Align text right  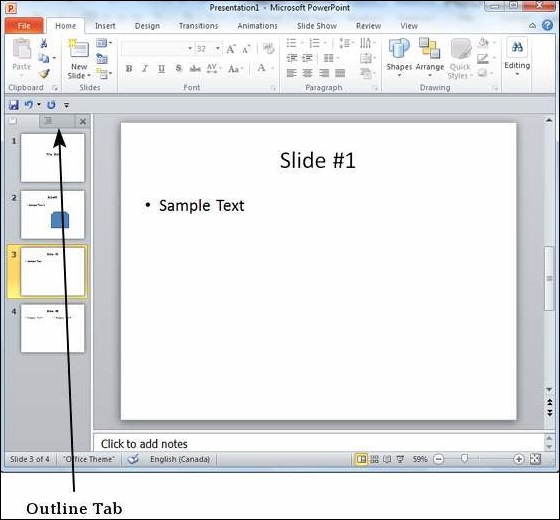324,73
